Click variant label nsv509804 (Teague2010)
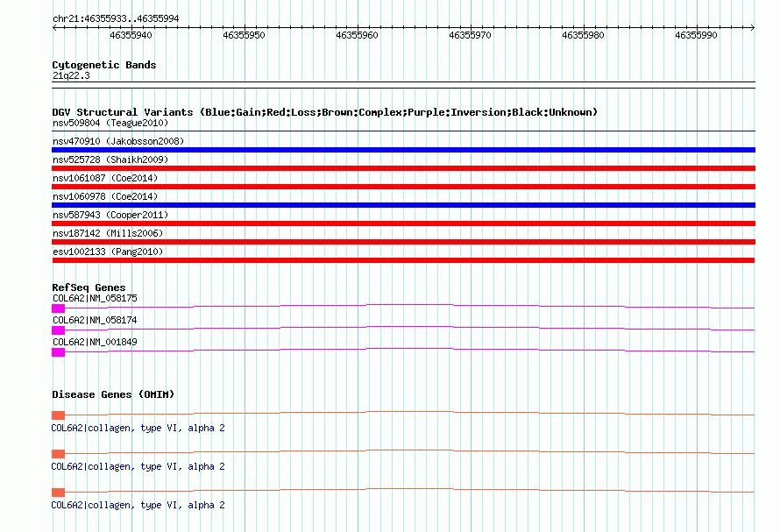 (110, 123)
